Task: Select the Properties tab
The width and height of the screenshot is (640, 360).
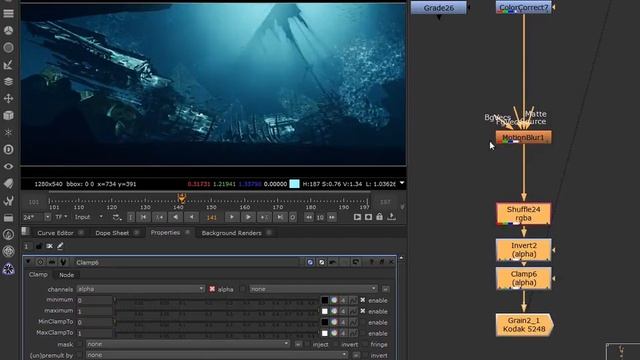Action: [x=165, y=232]
